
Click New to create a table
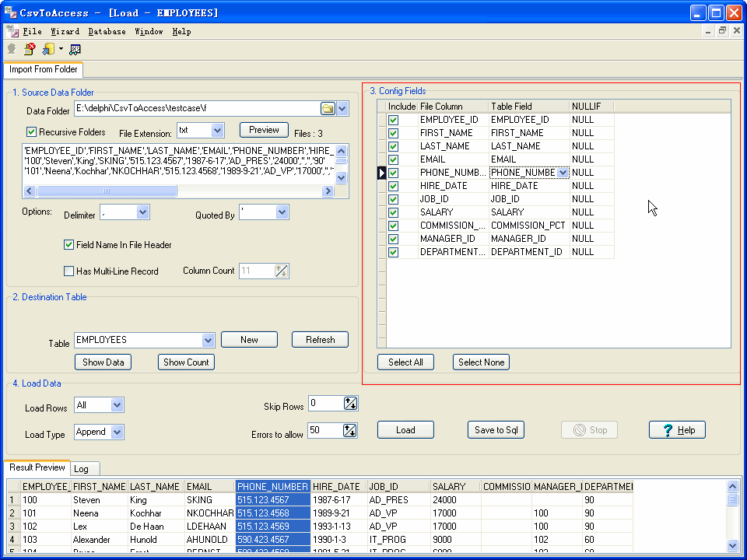point(249,340)
